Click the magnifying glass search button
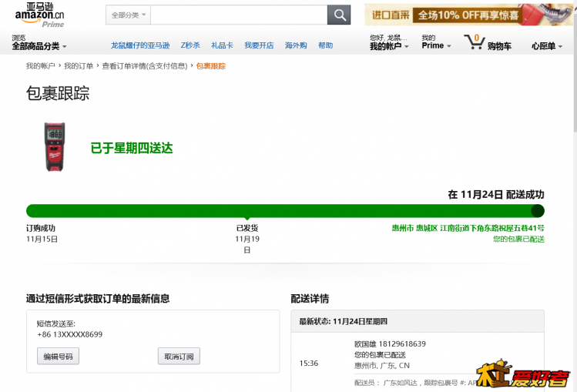Image resolution: width=577 pixels, height=392 pixels. 338,15
